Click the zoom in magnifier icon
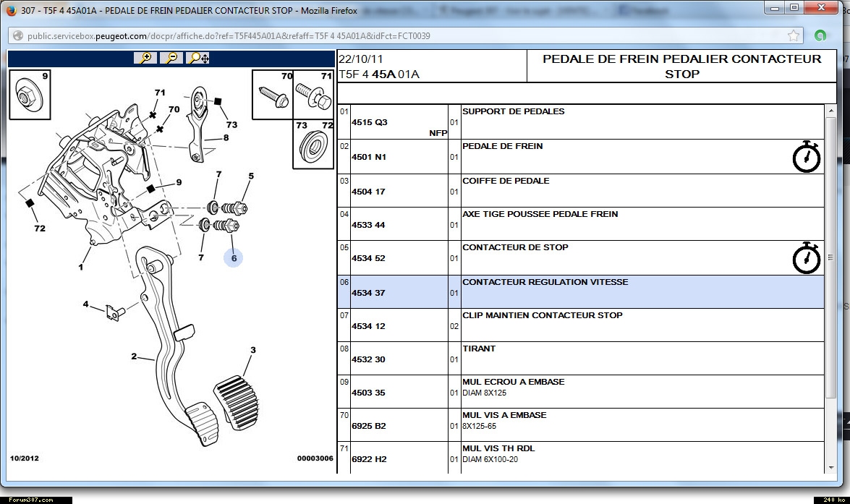 coord(145,58)
